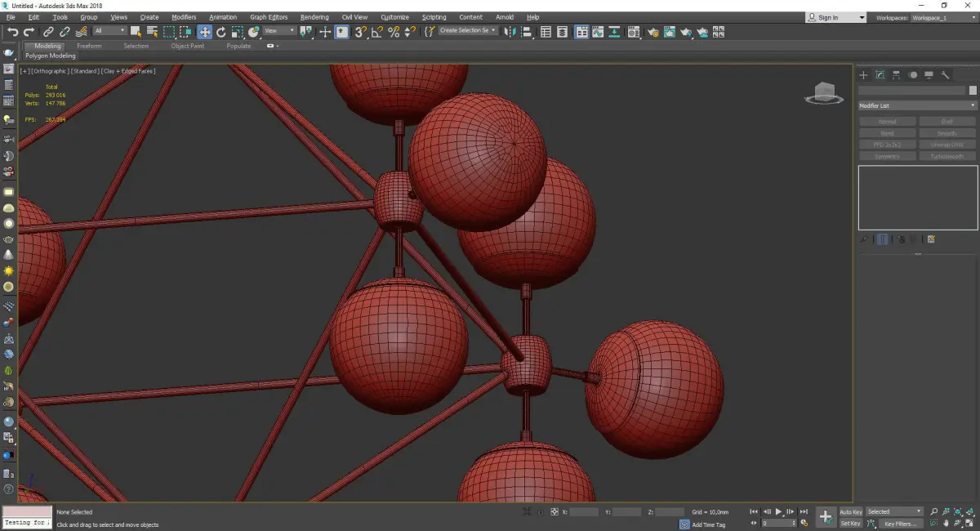Screen dimensions: 980x531
Task: Click Add Time Tag
Action: 708,524
